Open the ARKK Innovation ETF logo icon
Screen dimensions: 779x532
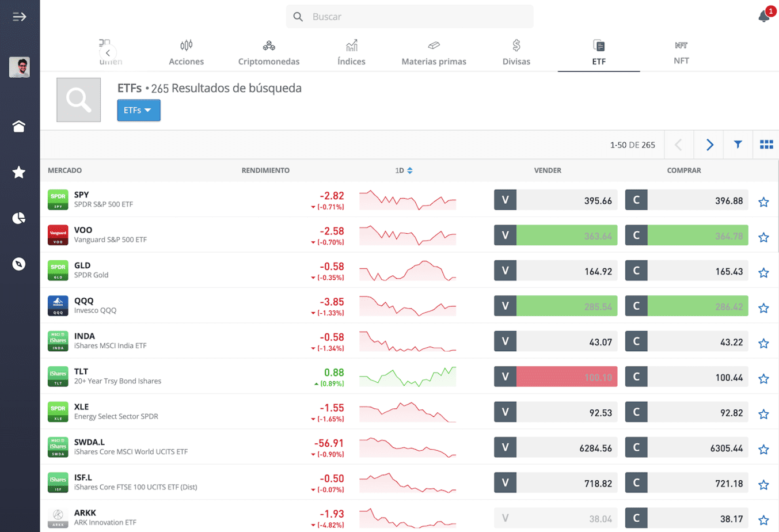tap(58, 518)
